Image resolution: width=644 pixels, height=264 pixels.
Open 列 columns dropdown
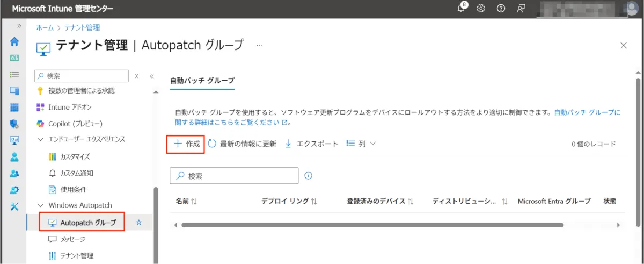click(361, 144)
